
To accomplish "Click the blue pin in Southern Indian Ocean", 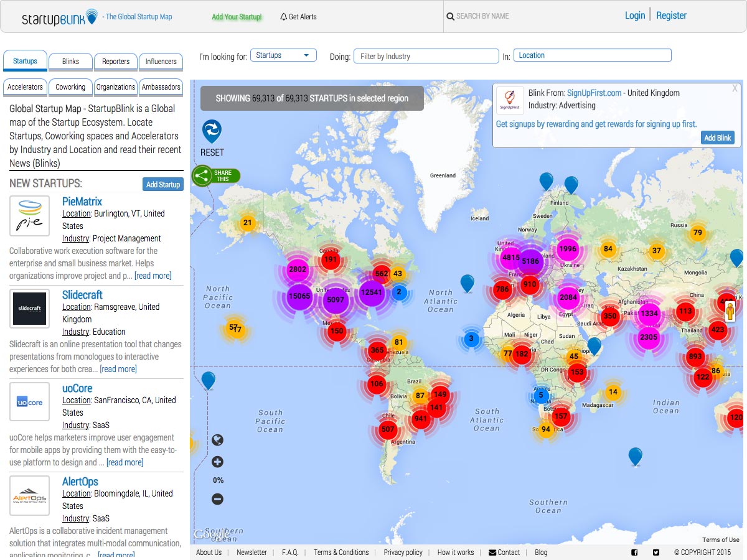I will point(635,456).
